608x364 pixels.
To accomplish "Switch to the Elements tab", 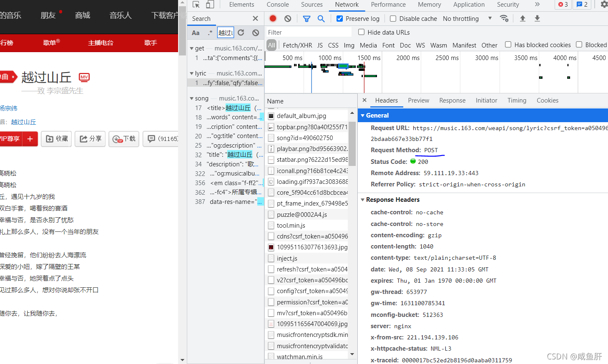I will point(241,5).
